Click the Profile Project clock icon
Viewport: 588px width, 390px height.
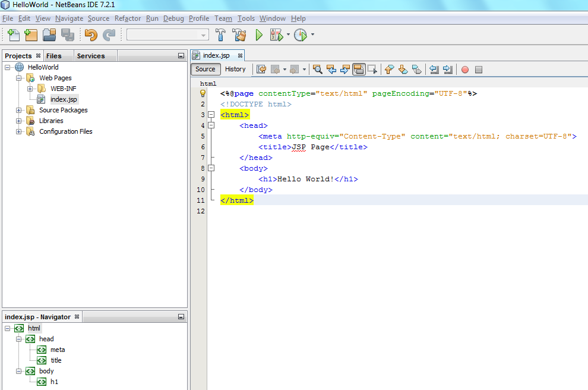(301, 35)
